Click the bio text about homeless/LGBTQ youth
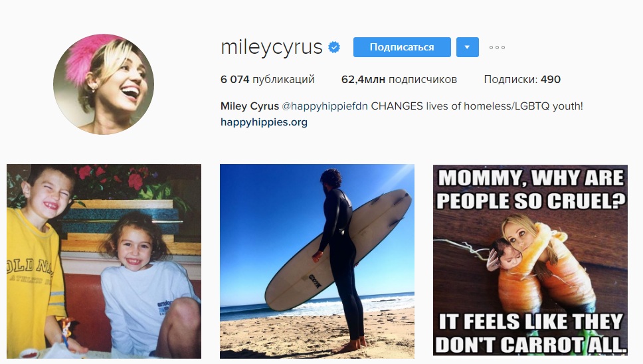This screenshot has height=364, width=643. tap(477, 106)
